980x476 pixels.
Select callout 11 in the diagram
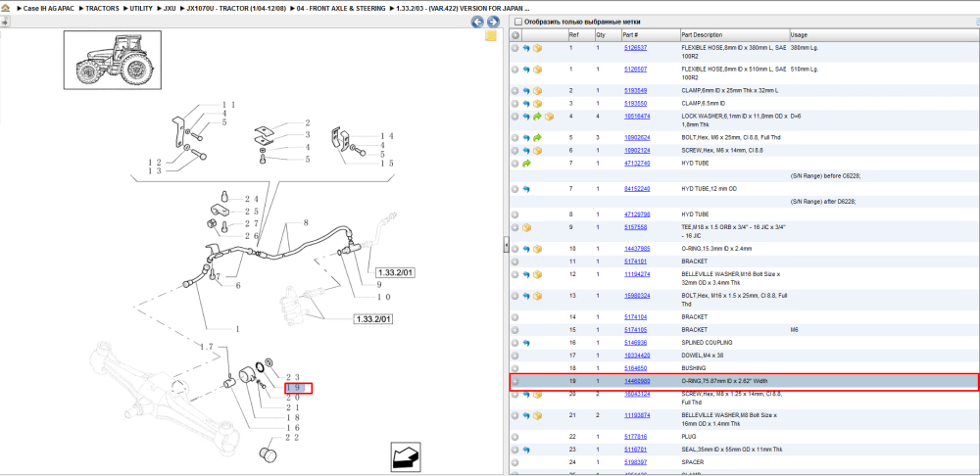(x=228, y=105)
